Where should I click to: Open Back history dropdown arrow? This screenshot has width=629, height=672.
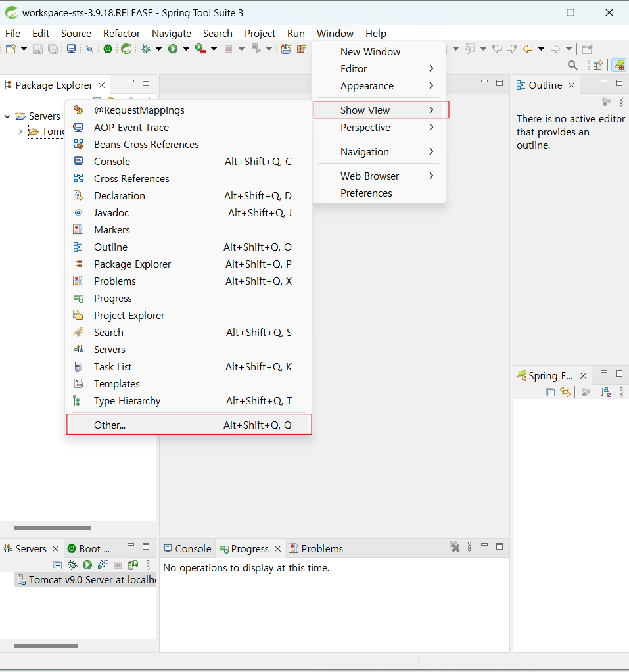(541, 49)
